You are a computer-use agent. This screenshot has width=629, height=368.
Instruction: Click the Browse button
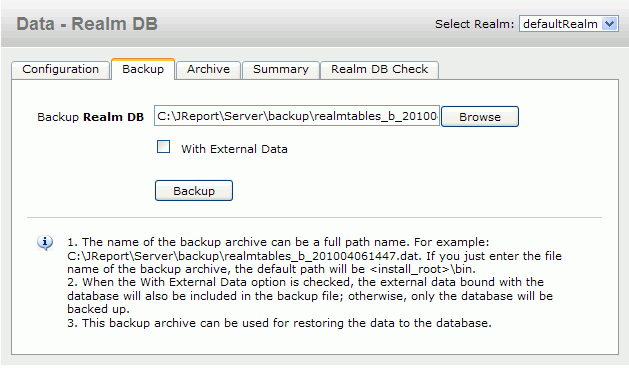click(x=480, y=117)
